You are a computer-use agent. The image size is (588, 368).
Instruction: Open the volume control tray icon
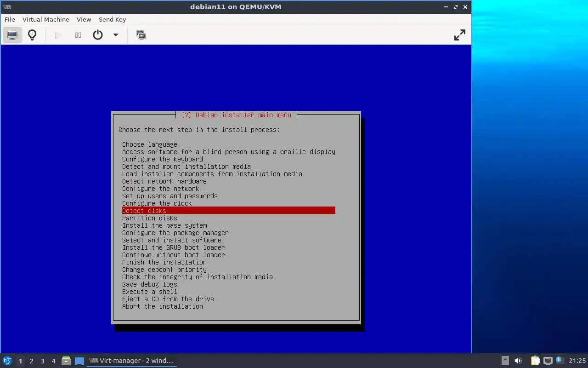(518, 361)
